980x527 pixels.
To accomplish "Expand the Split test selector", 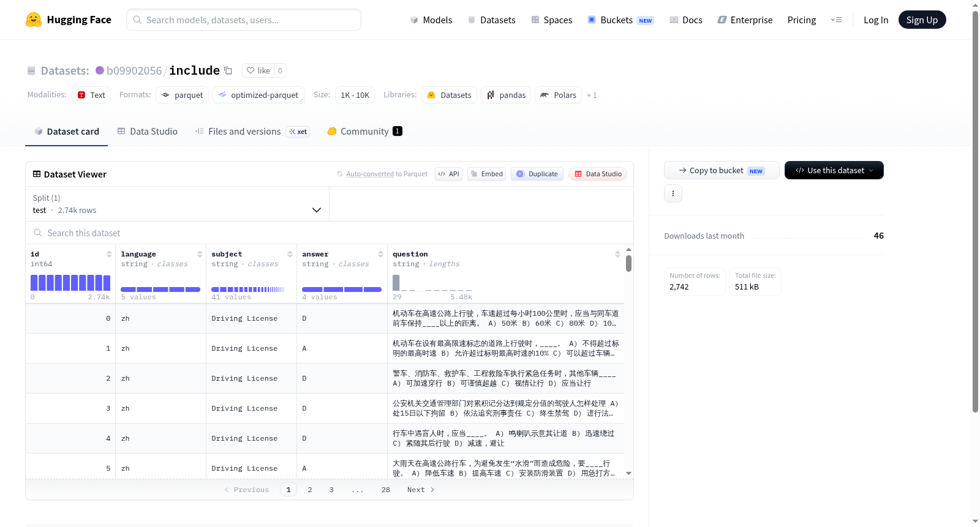I will 177,204.
